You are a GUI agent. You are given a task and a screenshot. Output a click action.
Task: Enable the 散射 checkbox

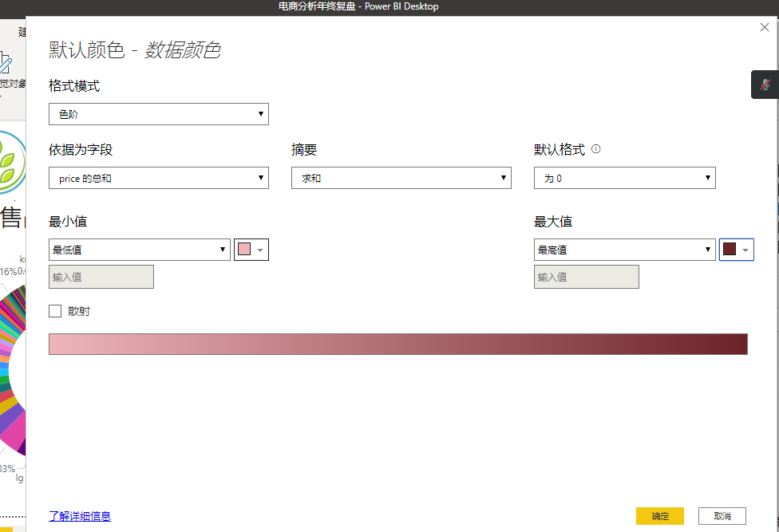tap(55, 311)
